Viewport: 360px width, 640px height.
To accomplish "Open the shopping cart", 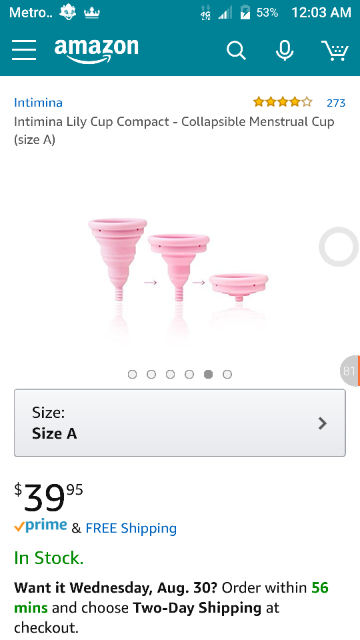I will [335, 51].
